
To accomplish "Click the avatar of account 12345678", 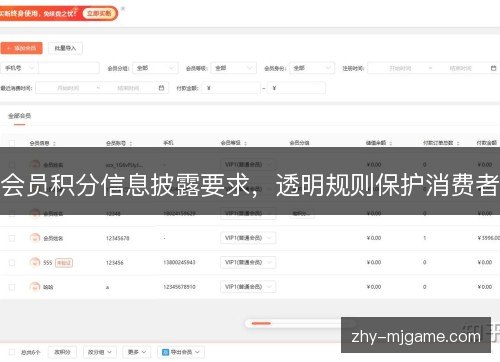I will (x=35, y=238).
